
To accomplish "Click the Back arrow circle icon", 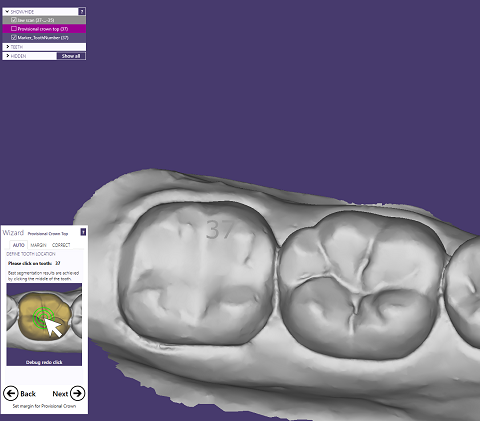I will [10, 393].
